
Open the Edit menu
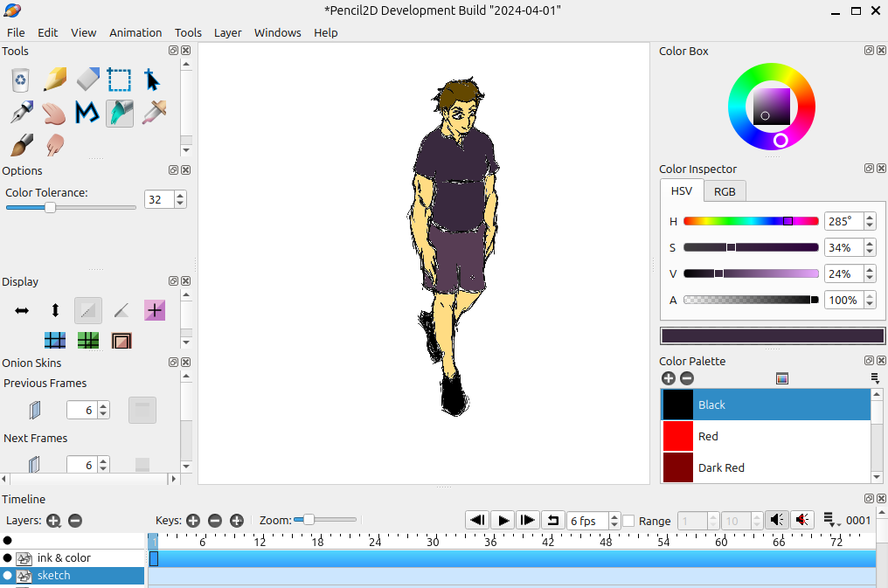click(x=47, y=33)
